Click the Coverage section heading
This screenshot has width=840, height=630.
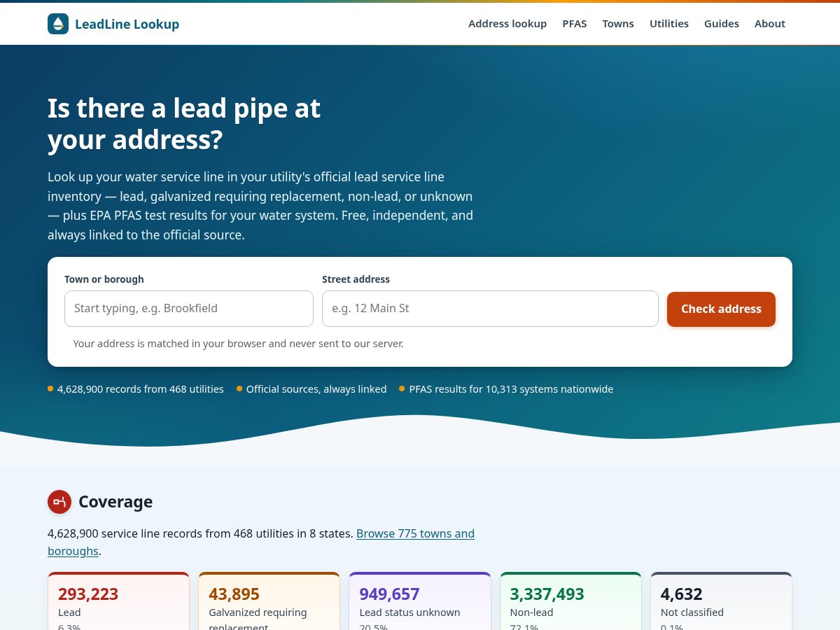pos(115,502)
